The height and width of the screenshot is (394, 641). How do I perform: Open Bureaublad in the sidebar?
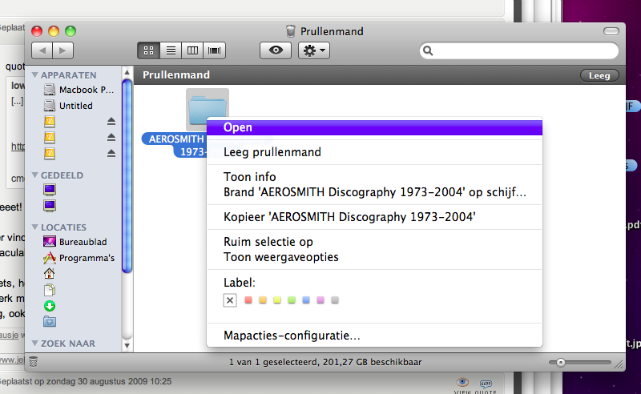click(x=75, y=242)
